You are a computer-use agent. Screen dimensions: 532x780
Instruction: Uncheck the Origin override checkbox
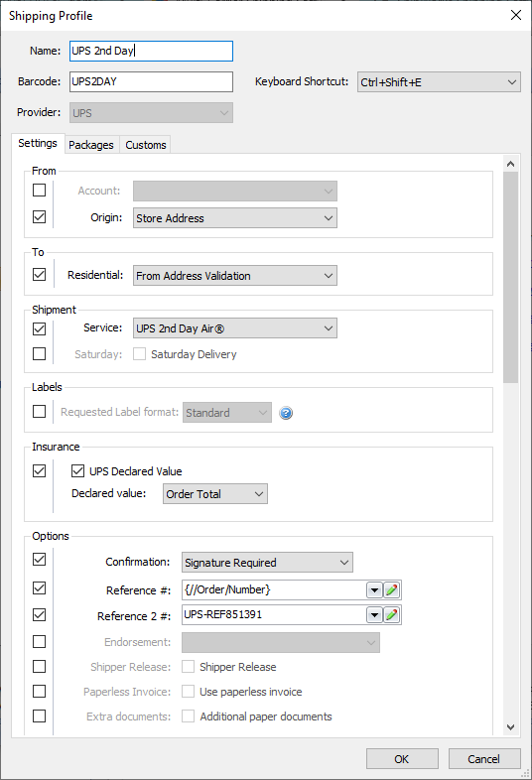(39, 217)
